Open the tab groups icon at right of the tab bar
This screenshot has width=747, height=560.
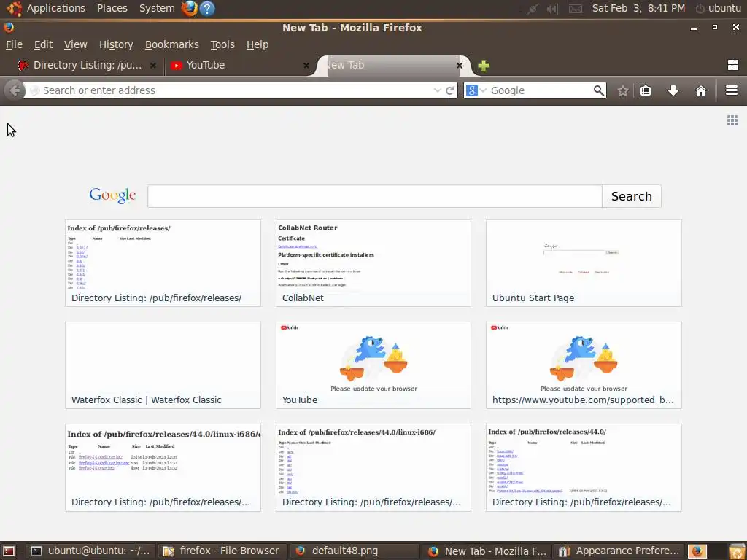[x=732, y=65]
